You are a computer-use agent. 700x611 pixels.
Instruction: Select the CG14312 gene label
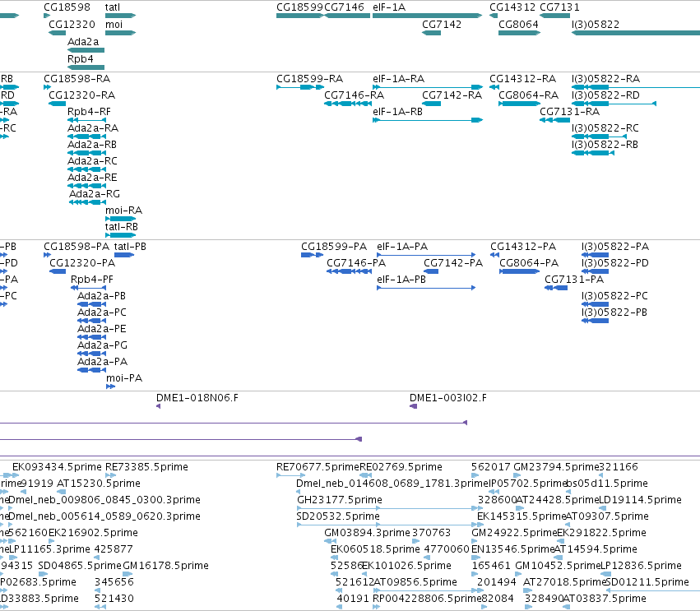pos(512,7)
